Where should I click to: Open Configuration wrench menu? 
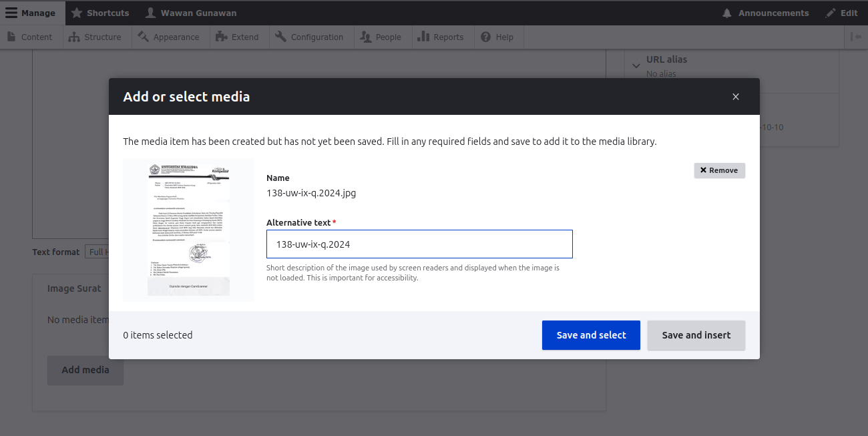(x=310, y=37)
